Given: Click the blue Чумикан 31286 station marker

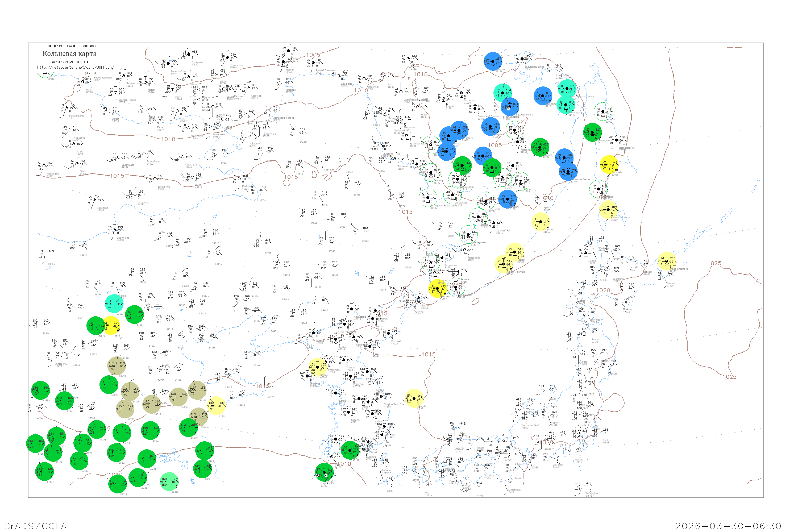Looking at the screenshot, I should click(x=493, y=61).
